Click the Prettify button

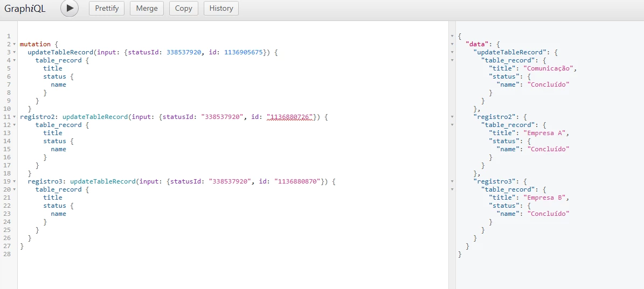[x=107, y=8]
